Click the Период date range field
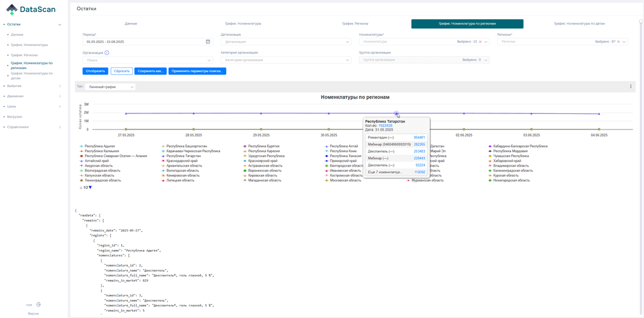 [147, 42]
